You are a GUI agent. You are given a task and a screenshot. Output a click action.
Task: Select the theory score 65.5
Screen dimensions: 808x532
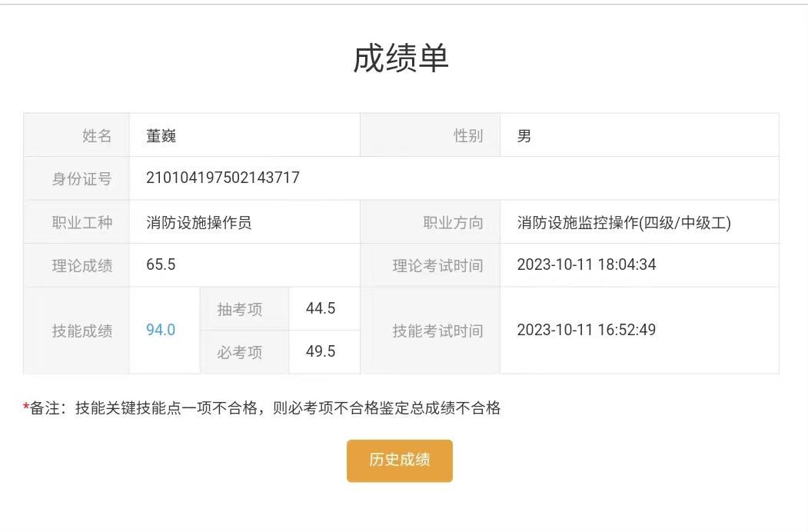pyautogui.click(x=161, y=264)
